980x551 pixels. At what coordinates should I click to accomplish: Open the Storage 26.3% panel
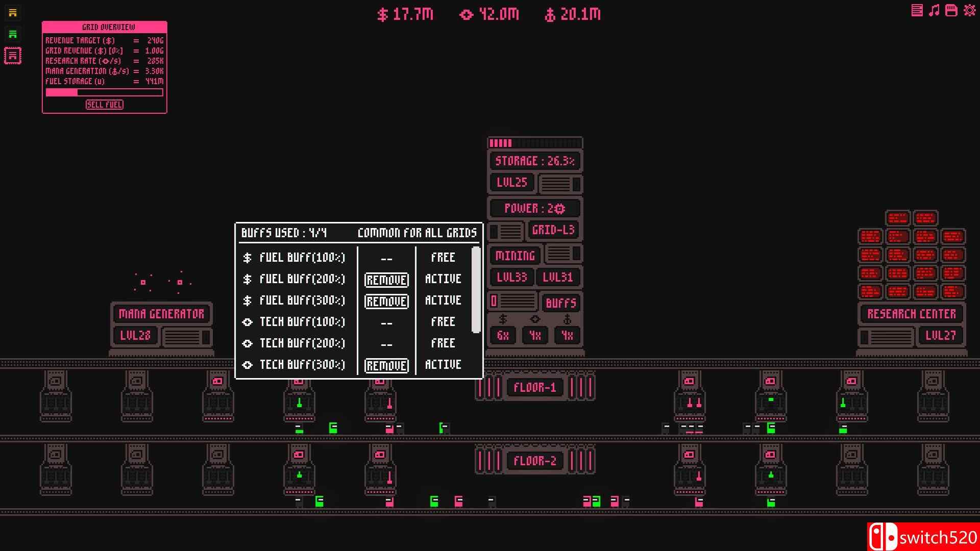pyautogui.click(x=534, y=161)
